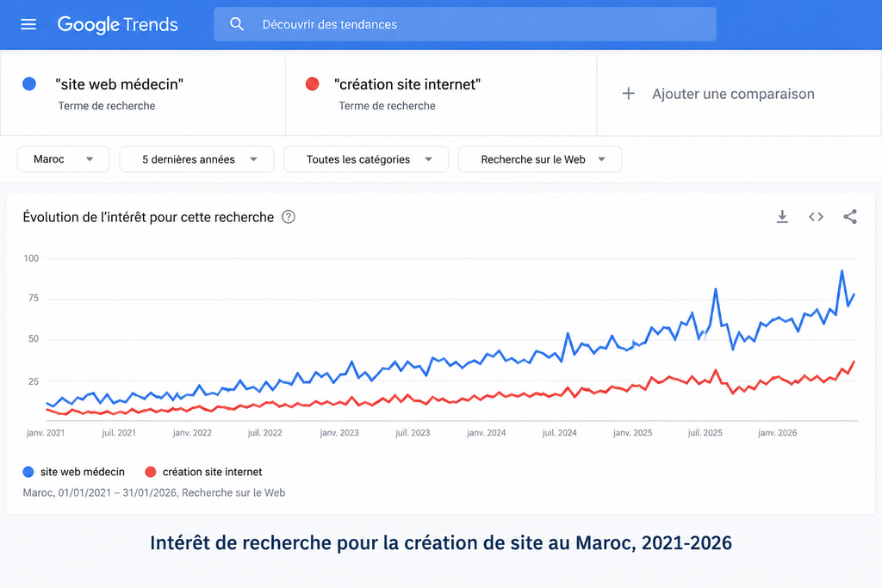Click the janv. 2024 axis label
The width and height of the screenshot is (882, 588).
tap(486, 433)
